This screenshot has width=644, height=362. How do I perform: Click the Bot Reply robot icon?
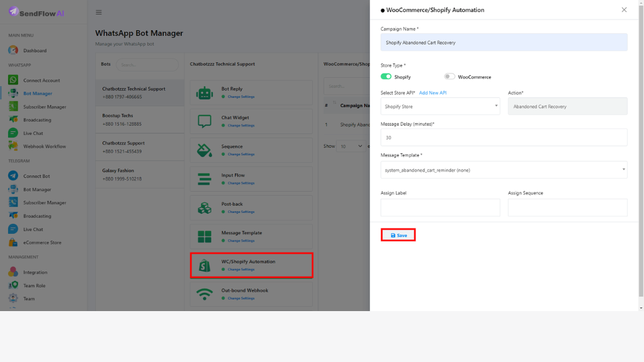(x=204, y=93)
